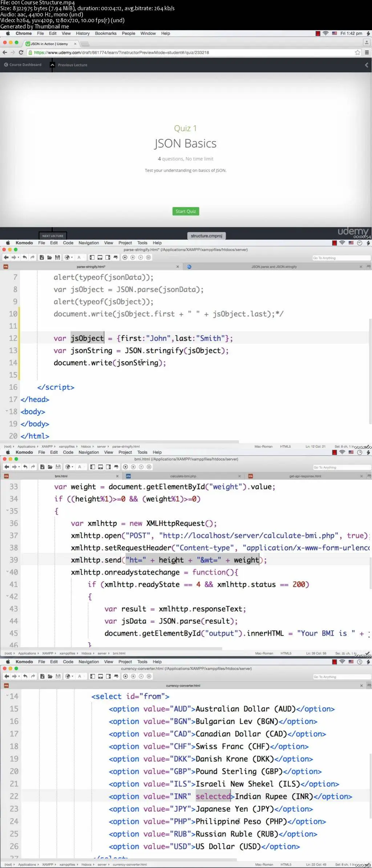Image resolution: width=372 pixels, height=868 pixels.
Task: Click Save icon in parse-stringify Komodo window
Action: tap(57, 257)
